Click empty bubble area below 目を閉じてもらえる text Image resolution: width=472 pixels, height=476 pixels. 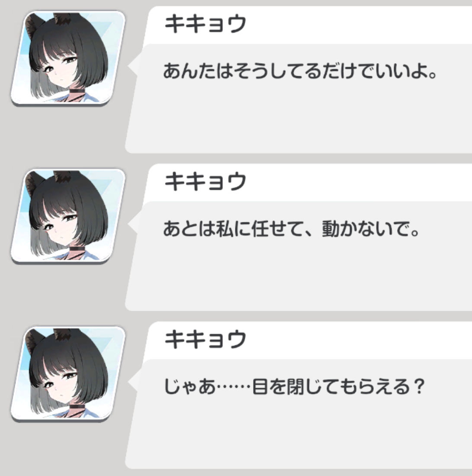click(x=299, y=434)
